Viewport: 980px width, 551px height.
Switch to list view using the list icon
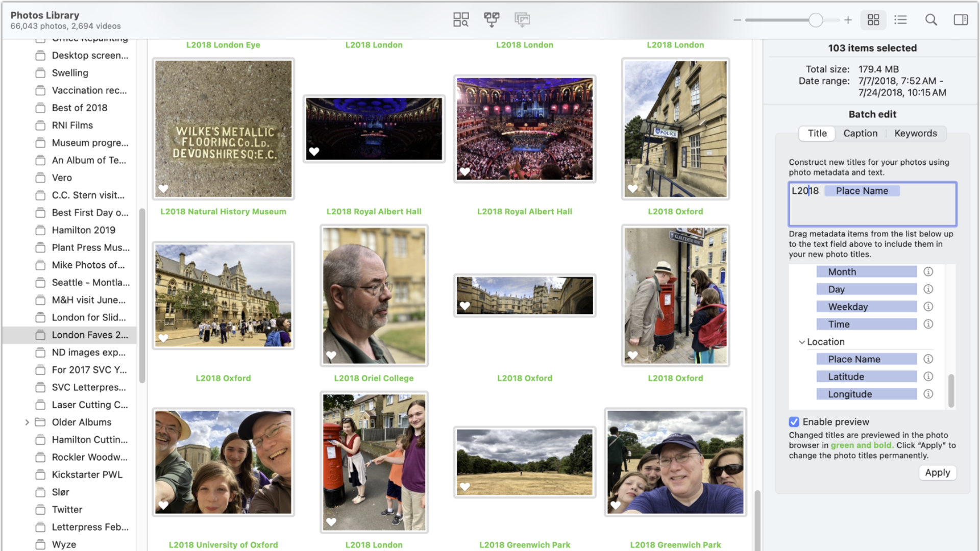901,19
